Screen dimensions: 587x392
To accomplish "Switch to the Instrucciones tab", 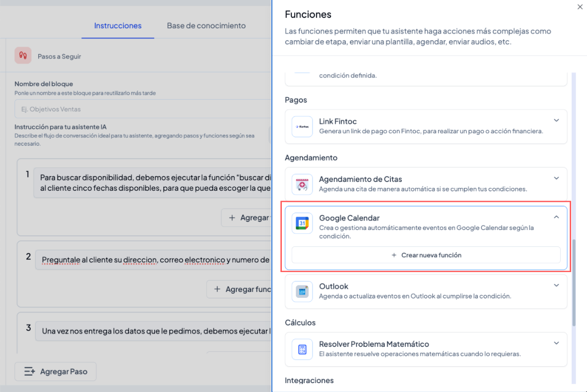I will [118, 26].
